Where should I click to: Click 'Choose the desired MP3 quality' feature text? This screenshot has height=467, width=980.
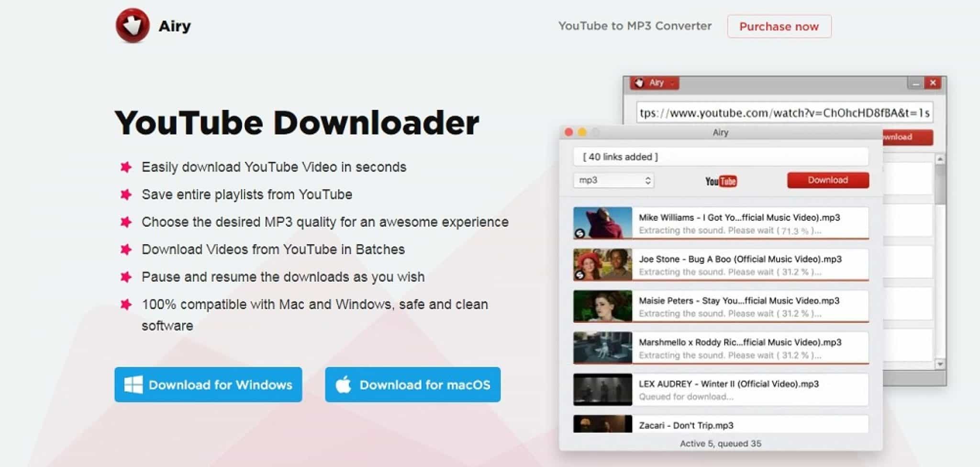325,222
